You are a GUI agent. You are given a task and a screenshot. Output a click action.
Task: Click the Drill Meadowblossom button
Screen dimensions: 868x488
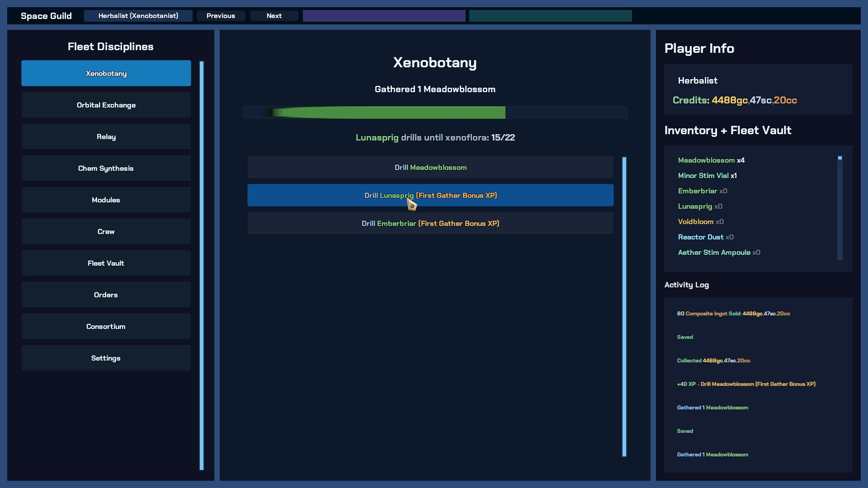(430, 168)
